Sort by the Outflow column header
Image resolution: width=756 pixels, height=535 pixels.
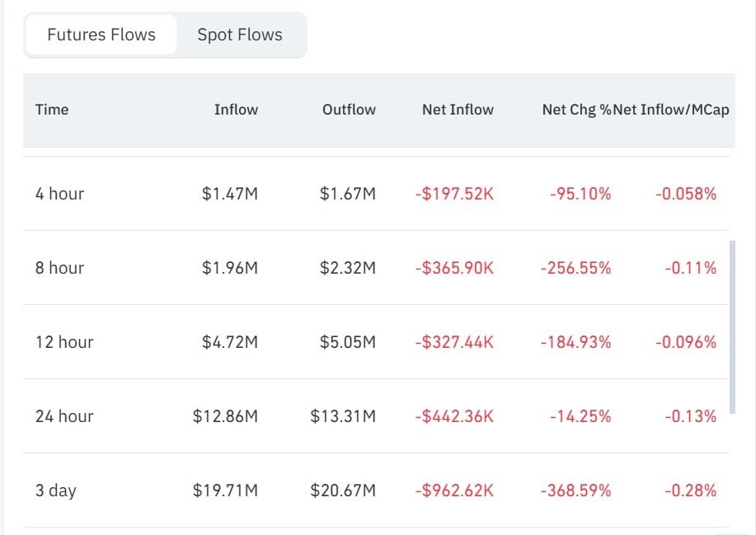coord(349,110)
